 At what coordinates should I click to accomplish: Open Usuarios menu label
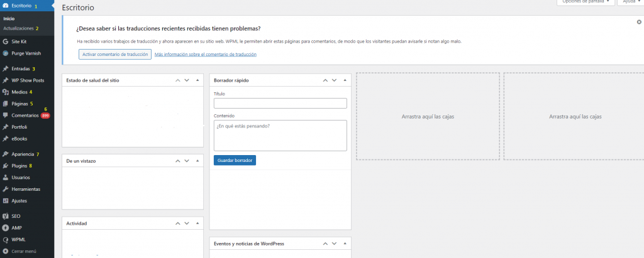pos(21,178)
